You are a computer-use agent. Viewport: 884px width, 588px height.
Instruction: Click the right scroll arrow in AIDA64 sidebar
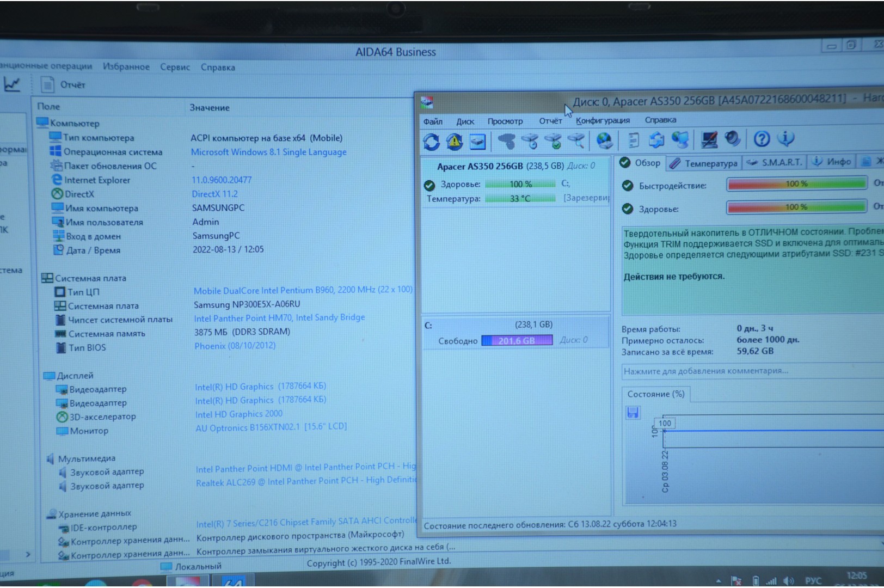pos(28,554)
